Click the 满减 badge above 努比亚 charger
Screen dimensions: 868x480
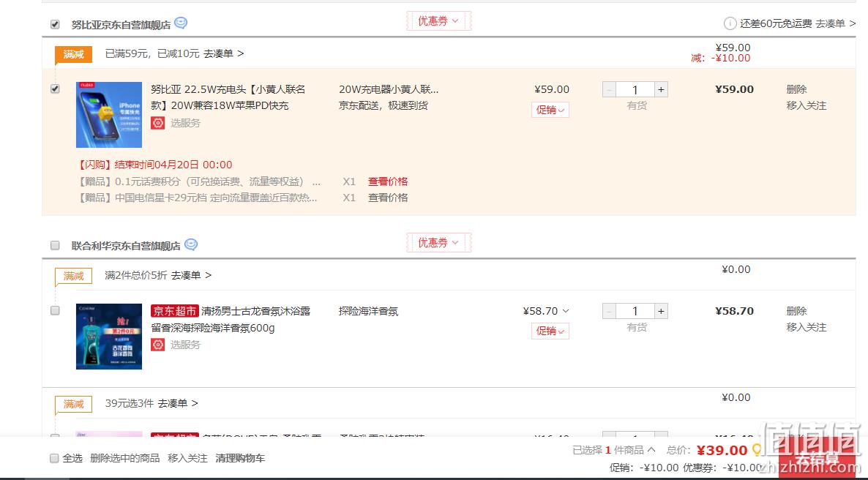[74, 54]
